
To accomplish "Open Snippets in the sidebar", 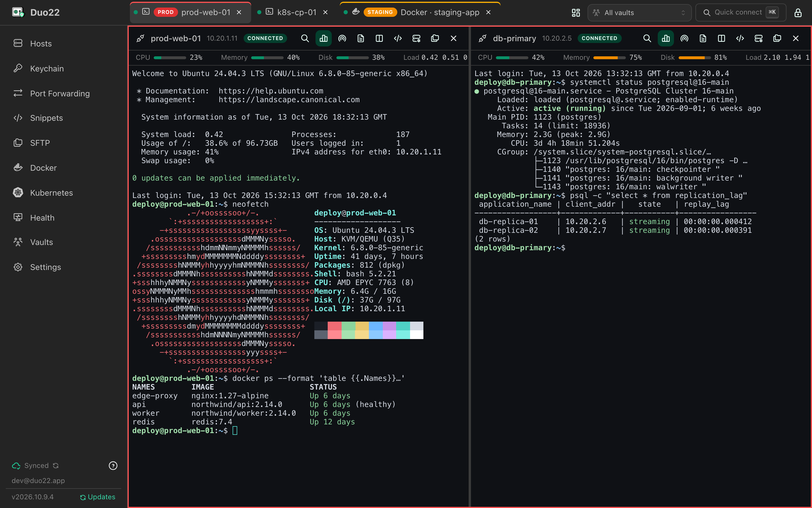I will (x=64, y=118).
